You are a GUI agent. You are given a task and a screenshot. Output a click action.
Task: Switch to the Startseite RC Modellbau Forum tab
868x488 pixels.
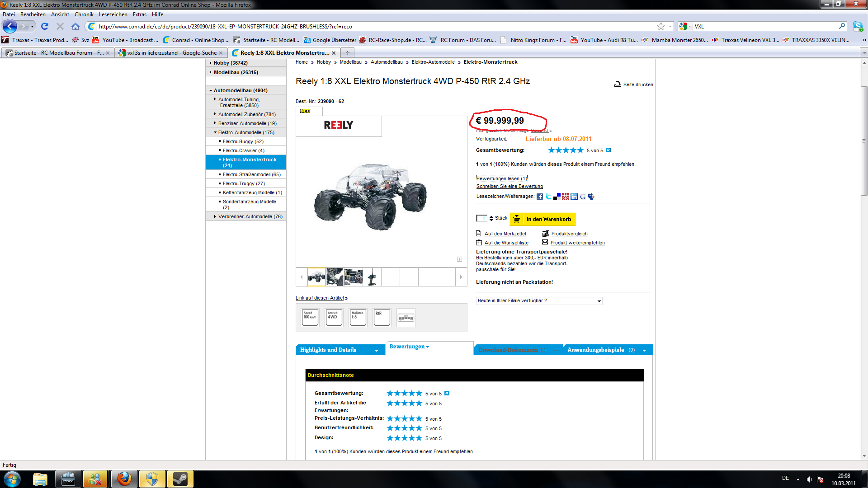[x=58, y=53]
